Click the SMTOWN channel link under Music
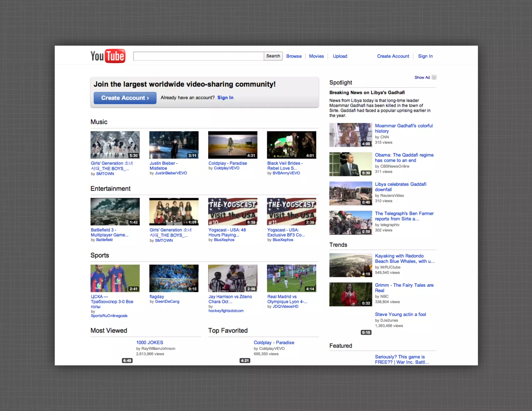Screen dimensions: 532x411 105,174
